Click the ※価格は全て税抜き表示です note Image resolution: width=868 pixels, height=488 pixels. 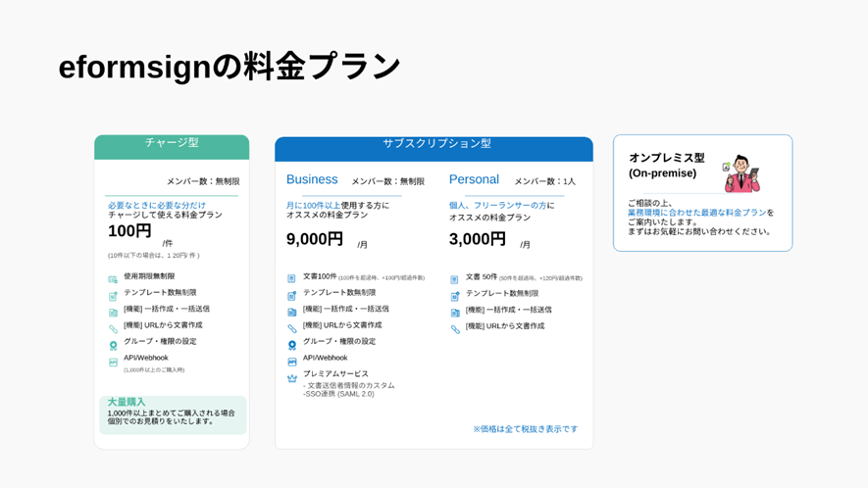click(526, 429)
